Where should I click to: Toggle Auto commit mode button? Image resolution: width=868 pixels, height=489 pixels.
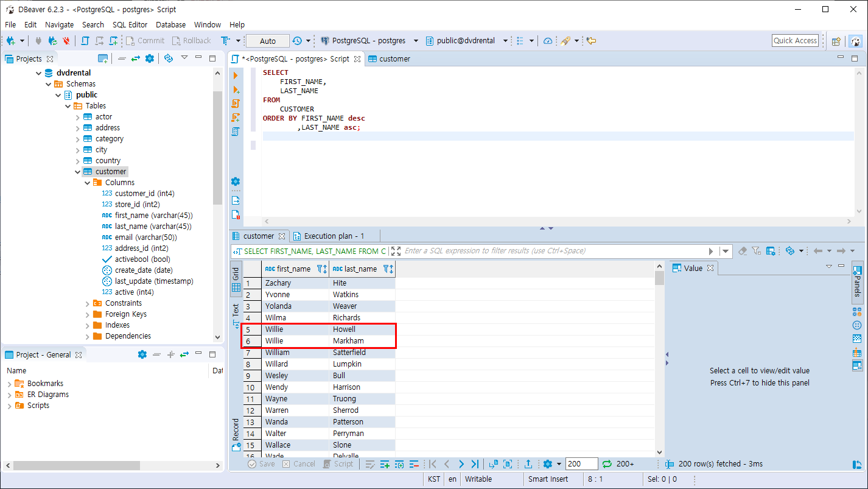[268, 41]
